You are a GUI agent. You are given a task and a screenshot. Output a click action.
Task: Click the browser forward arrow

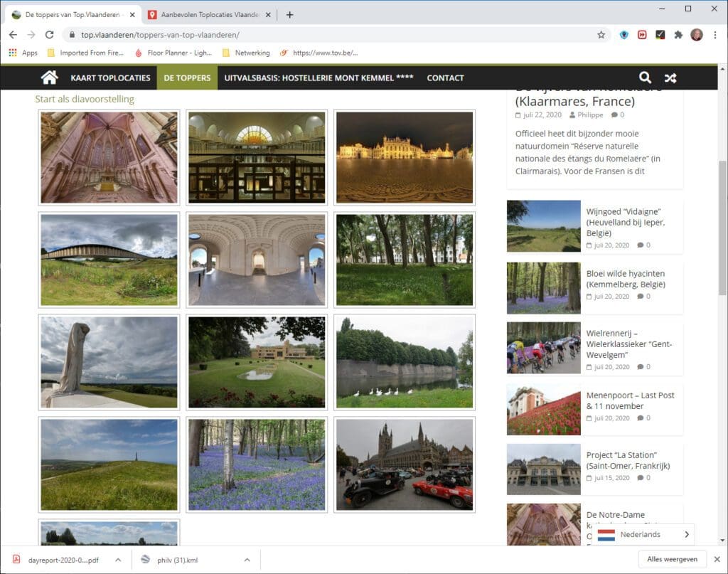(x=31, y=35)
